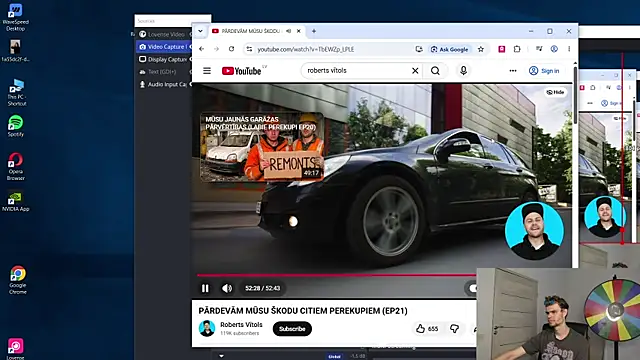
Task: Reload the YouTube page
Action: pyautogui.click(x=231, y=49)
